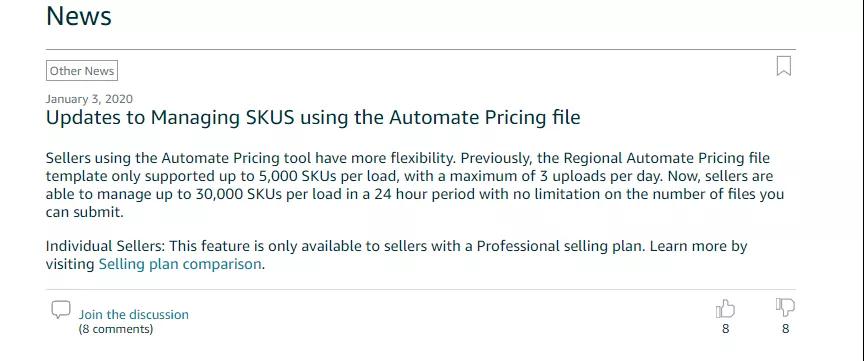Click the News page heading
Viewport: 864px width, 361px height.
click(79, 15)
